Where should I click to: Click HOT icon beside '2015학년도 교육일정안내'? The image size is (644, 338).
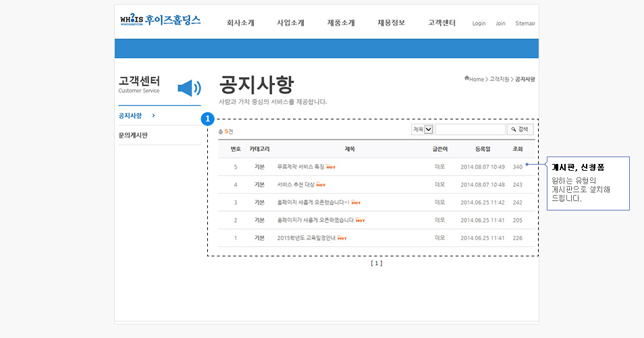point(342,238)
